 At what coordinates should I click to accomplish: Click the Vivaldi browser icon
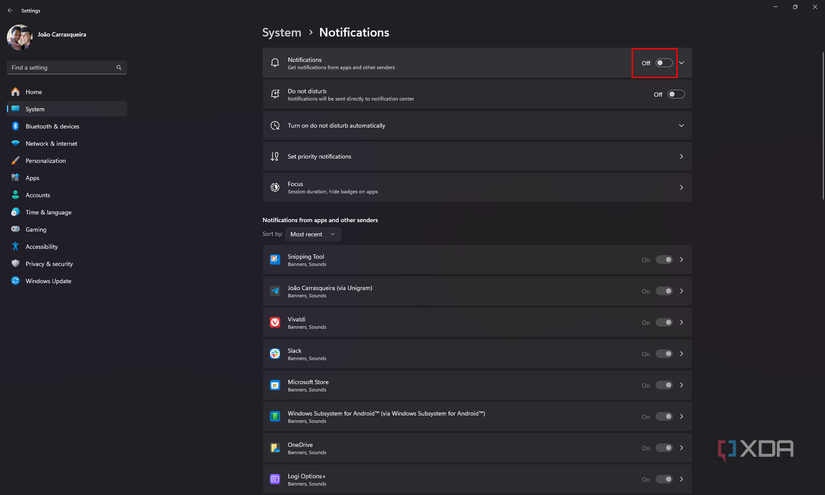275,322
